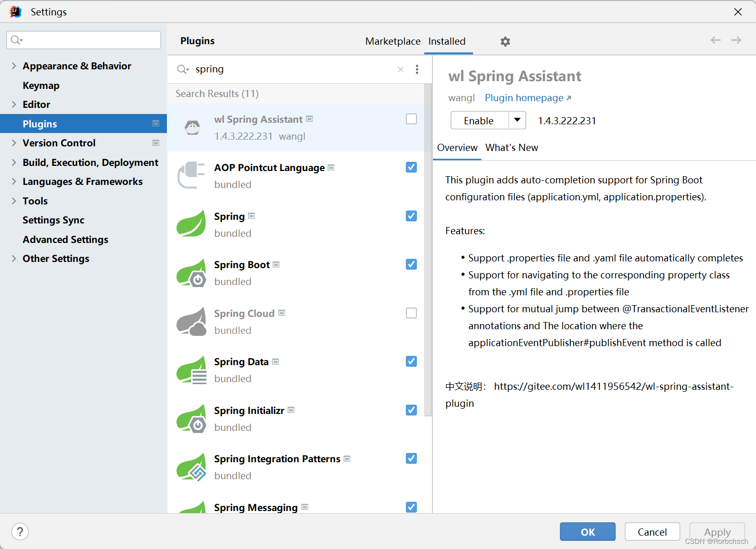Click the help question mark icon
Viewport: 756px width, 549px height.
click(x=20, y=532)
